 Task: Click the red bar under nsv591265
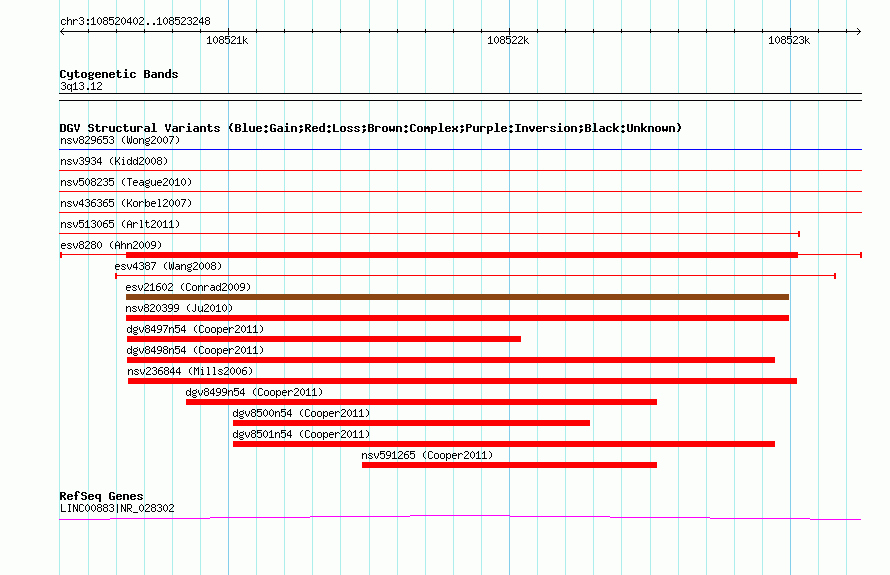click(509, 465)
